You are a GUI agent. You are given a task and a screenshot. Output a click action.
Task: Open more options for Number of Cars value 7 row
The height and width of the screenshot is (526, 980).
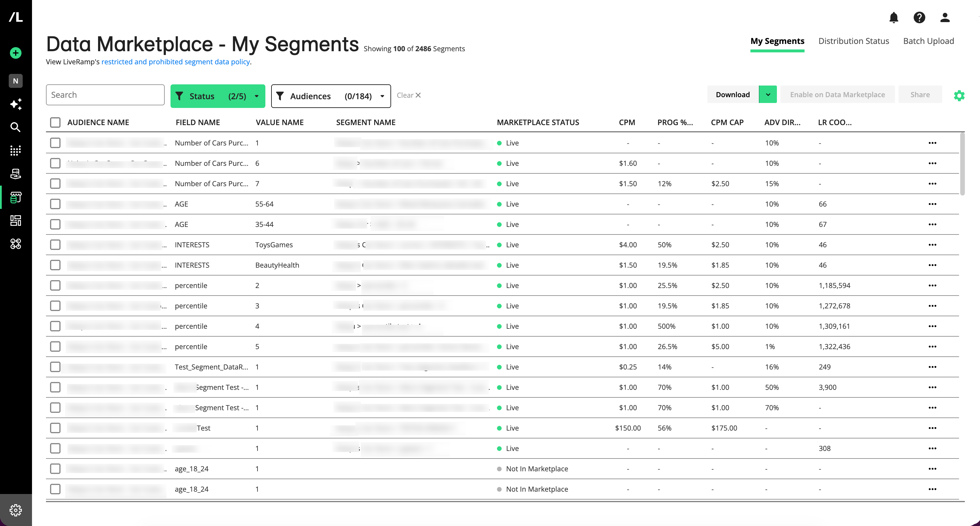coord(933,184)
